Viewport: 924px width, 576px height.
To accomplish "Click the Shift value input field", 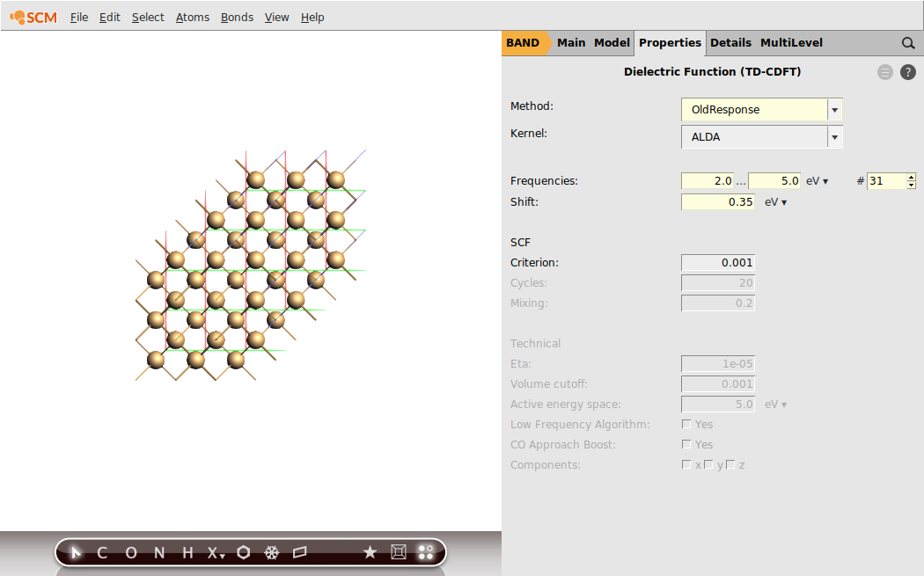I will click(717, 201).
